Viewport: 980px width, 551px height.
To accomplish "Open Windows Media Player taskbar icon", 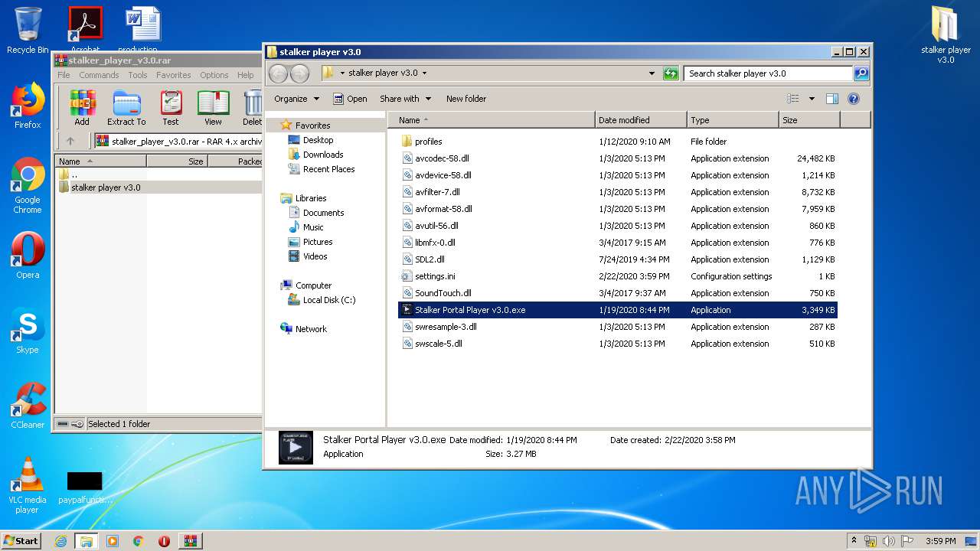I will (x=113, y=541).
